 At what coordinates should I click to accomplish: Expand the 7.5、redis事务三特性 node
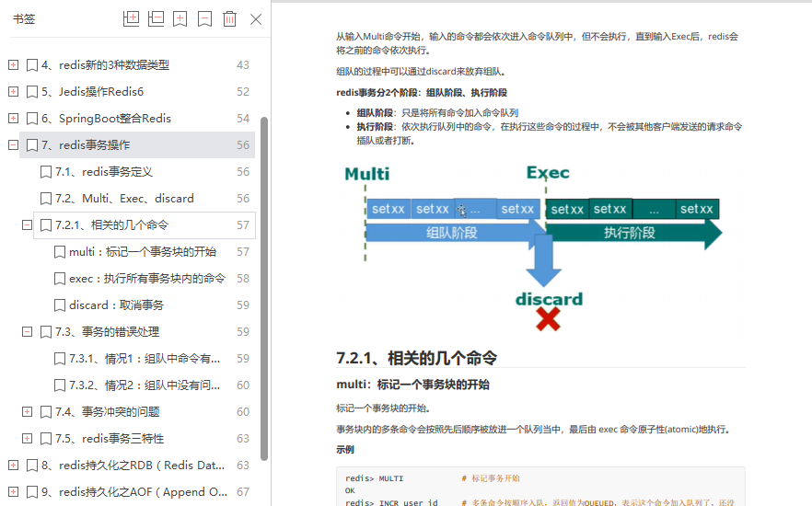tap(27, 438)
